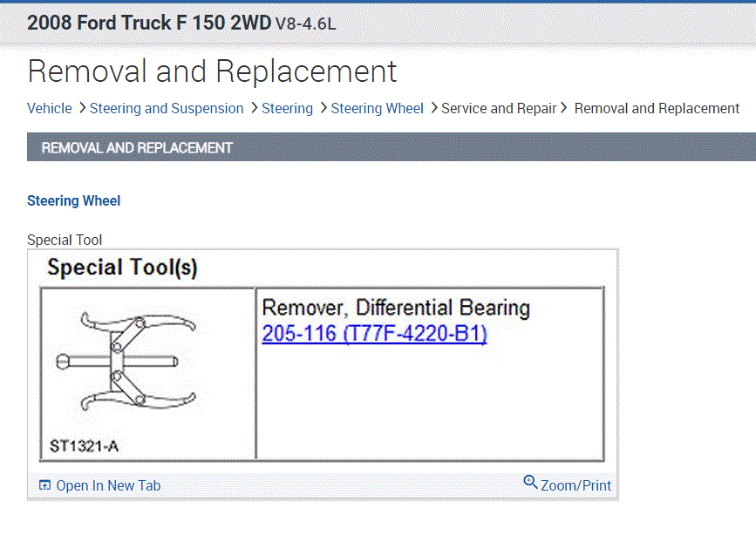Click the Zoom/Print link text
This screenshot has height=542, width=756.
(576, 485)
